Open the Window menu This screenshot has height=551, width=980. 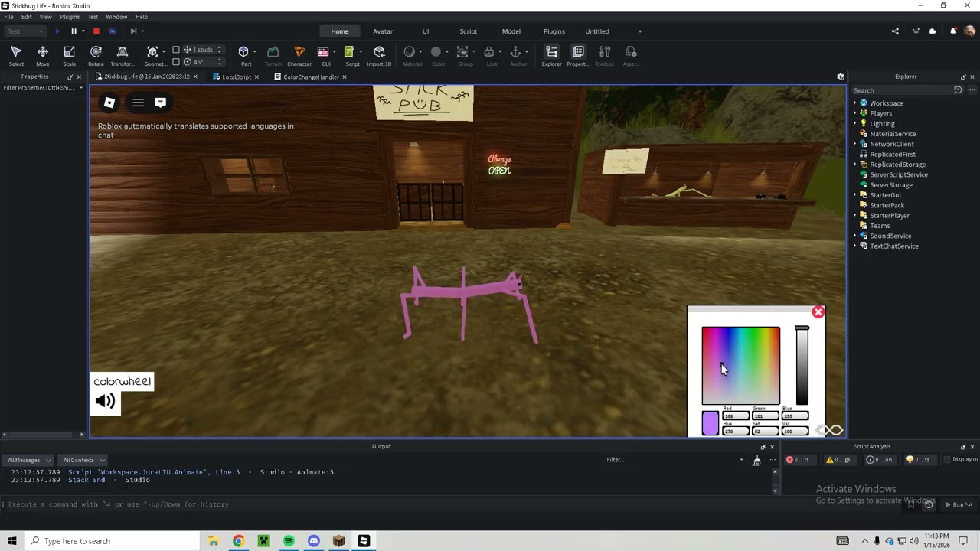pos(116,17)
